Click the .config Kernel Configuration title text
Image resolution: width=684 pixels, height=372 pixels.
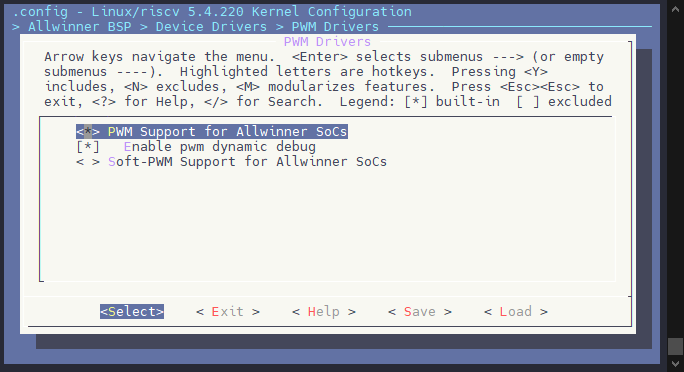(212, 11)
